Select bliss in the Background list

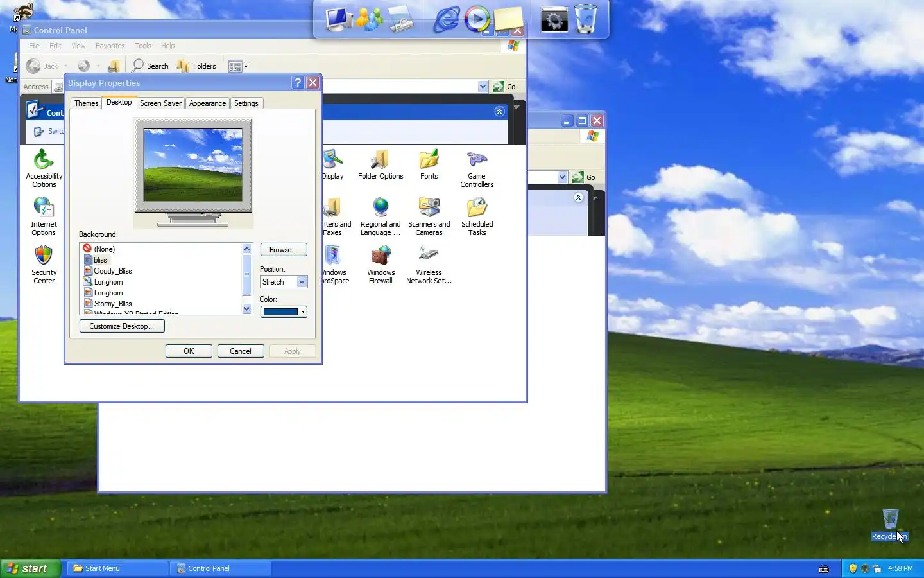click(96, 260)
